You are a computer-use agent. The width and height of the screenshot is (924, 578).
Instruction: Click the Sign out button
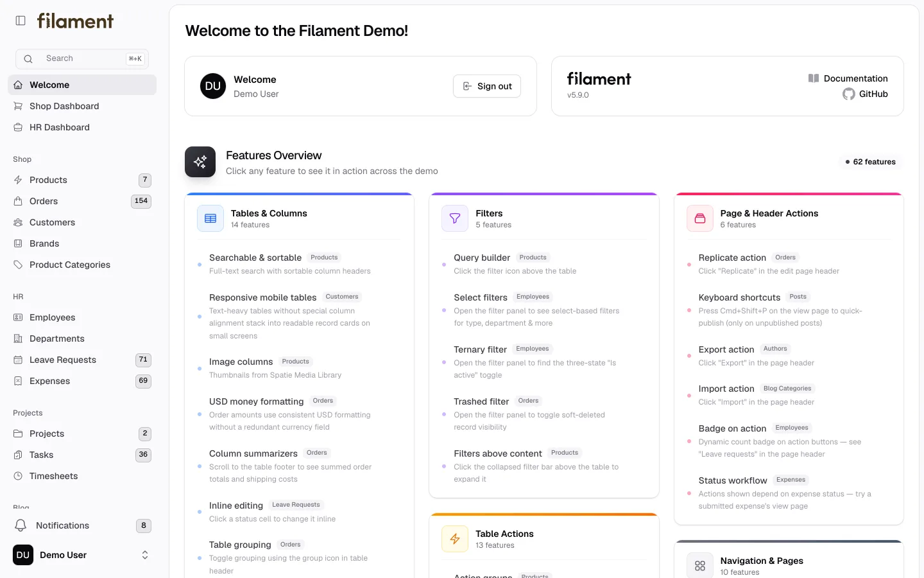[487, 86]
